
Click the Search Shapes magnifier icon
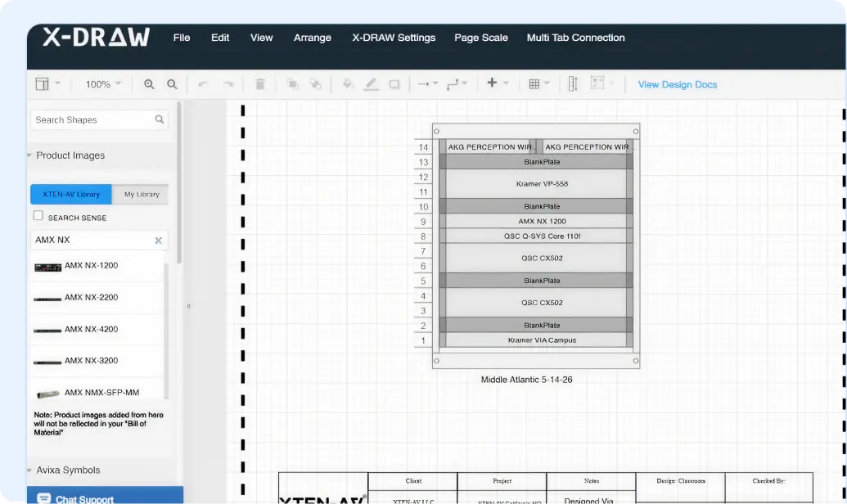[160, 119]
